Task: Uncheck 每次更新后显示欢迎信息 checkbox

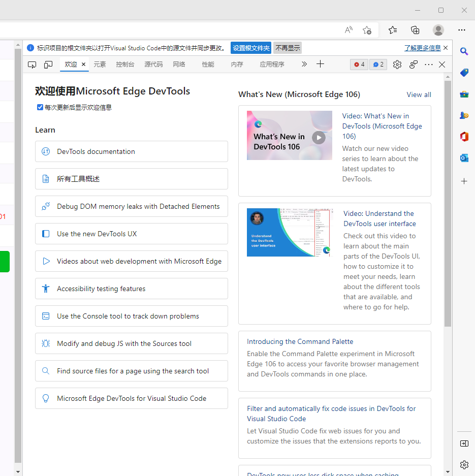Action: pos(40,107)
